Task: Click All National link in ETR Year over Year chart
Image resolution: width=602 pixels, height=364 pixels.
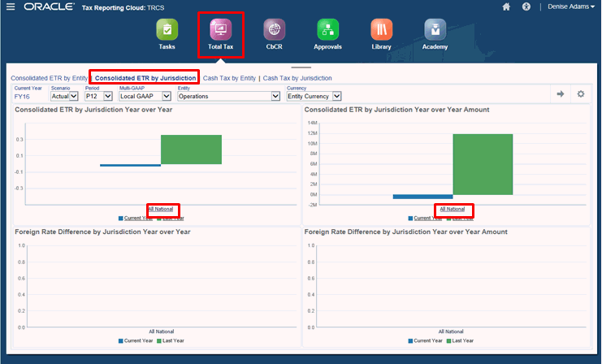Action: (x=161, y=210)
